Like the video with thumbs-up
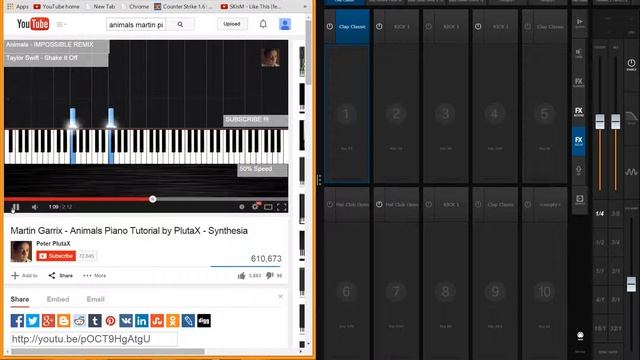The width and height of the screenshot is (640, 360). pos(241,276)
